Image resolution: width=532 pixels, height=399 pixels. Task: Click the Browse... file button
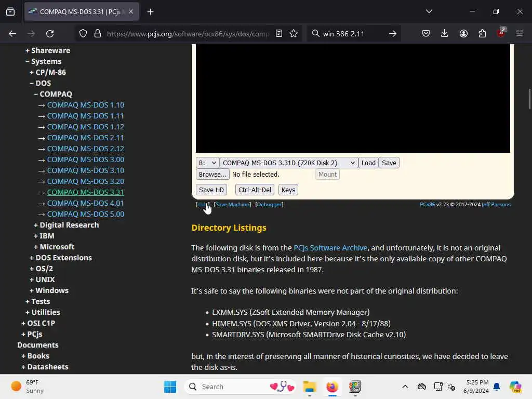[x=212, y=175]
